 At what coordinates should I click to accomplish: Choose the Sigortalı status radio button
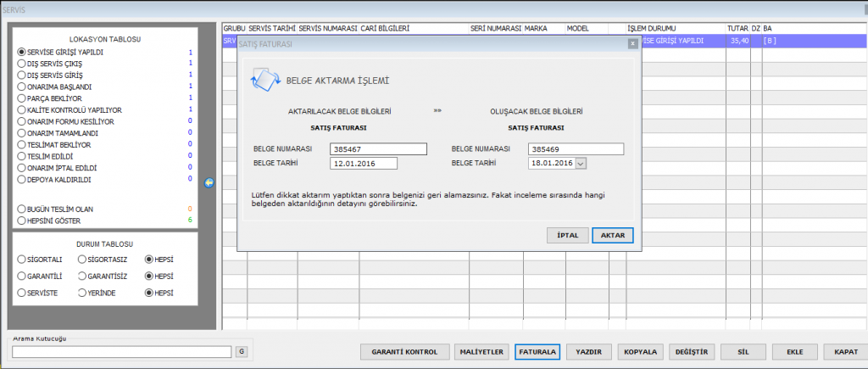coord(22,260)
